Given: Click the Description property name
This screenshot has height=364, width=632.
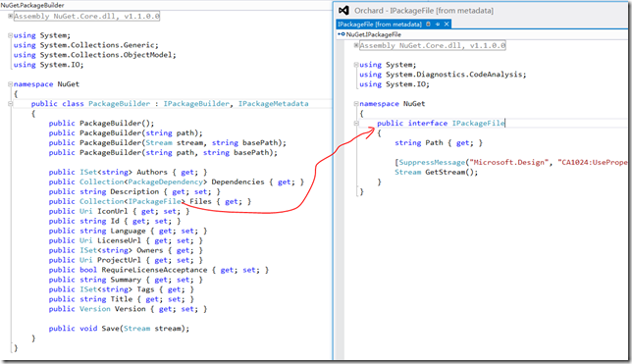Looking at the screenshot, I should tap(134, 191).
